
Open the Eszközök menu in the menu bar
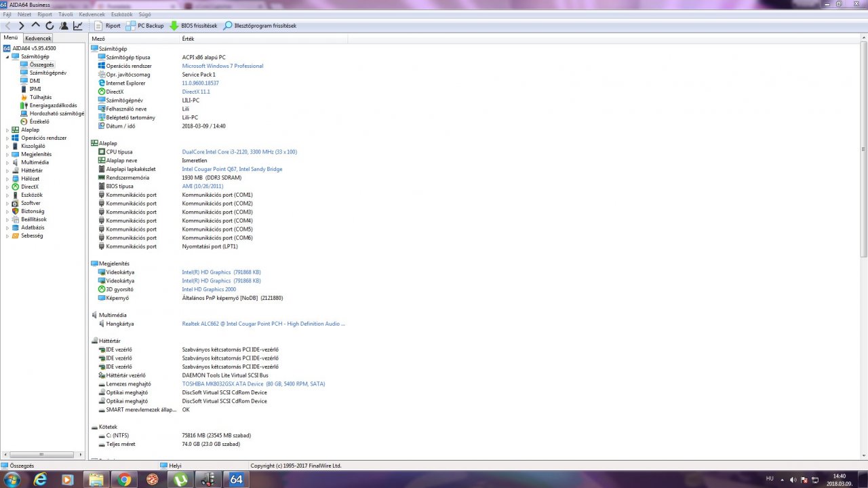(121, 14)
